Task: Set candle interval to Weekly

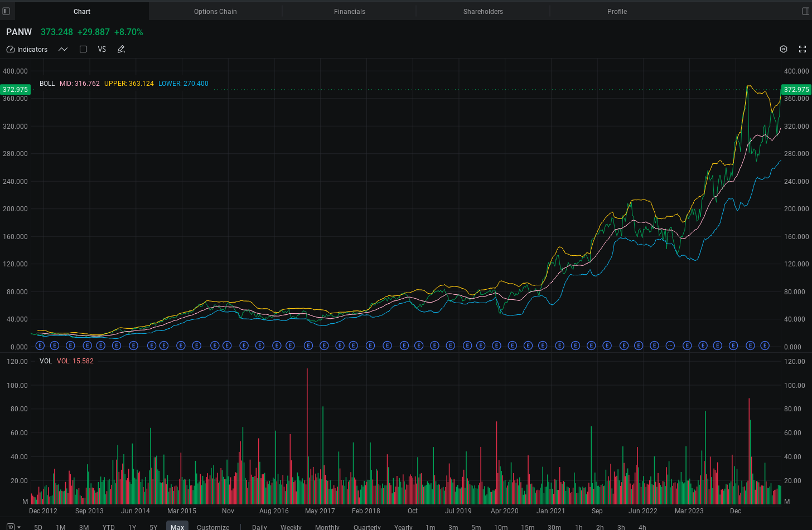Action: [x=291, y=527]
